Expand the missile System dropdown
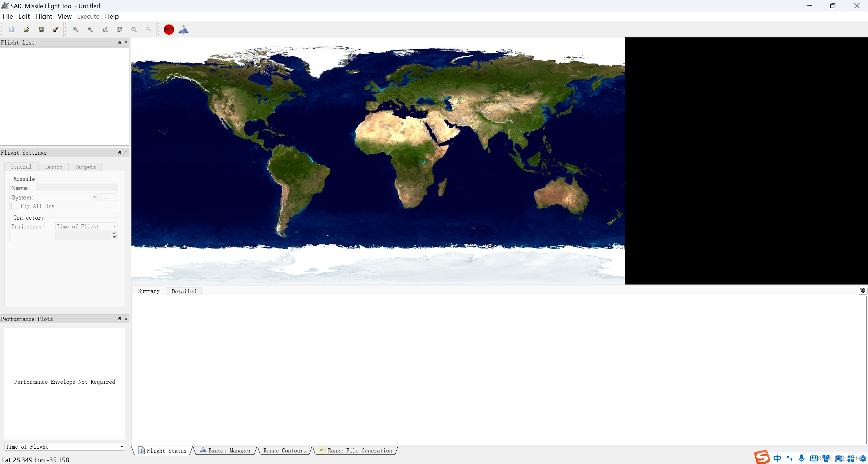 [x=94, y=196]
